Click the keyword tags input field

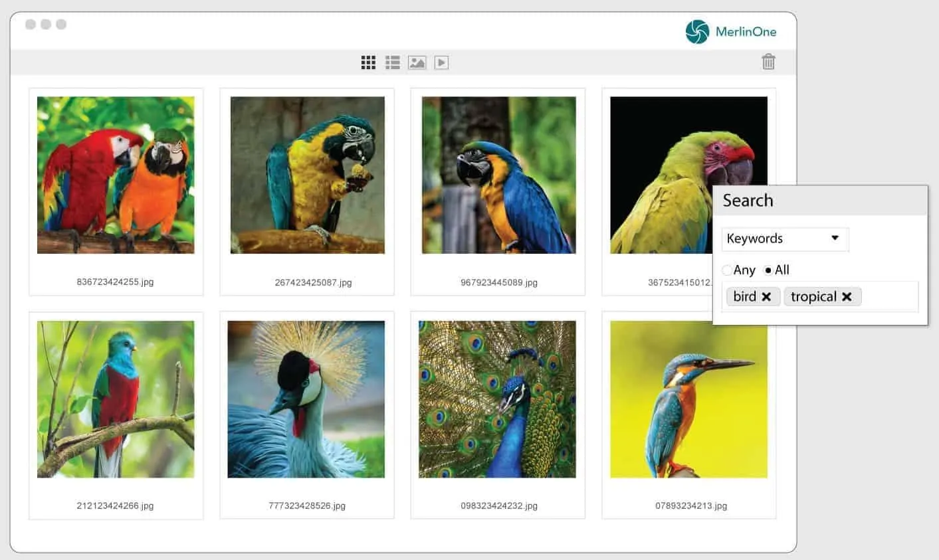click(820, 297)
